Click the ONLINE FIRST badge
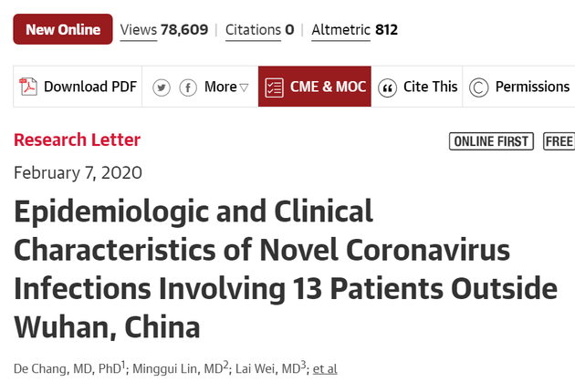The image size is (575, 392). click(x=491, y=141)
